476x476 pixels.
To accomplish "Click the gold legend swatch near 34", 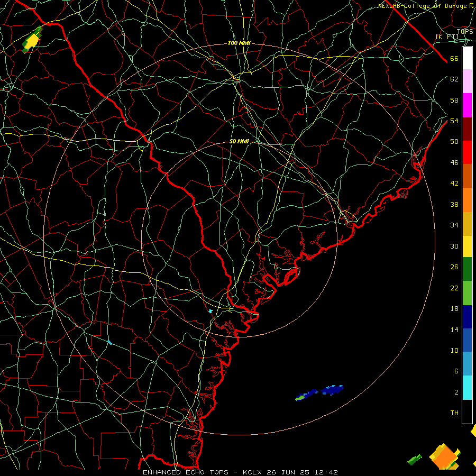I will (467, 223).
